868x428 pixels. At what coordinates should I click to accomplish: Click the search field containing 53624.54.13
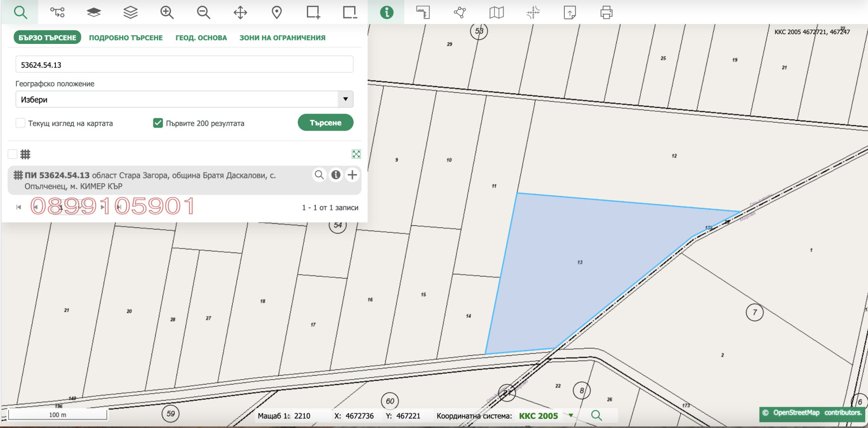pyautogui.click(x=184, y=65)
